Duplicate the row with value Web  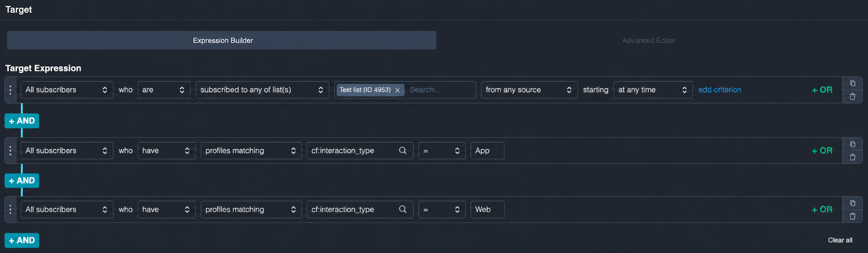tap(852, 203)
